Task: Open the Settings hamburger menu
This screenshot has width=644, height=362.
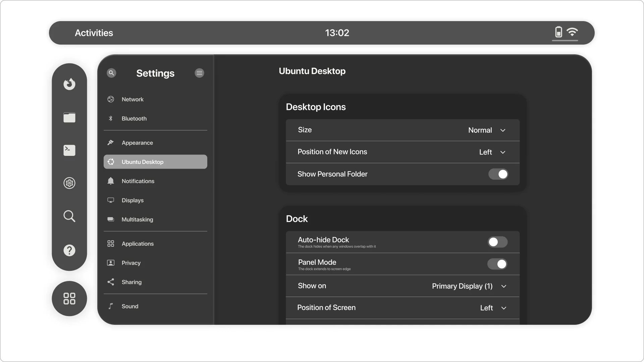Action: 199,73
